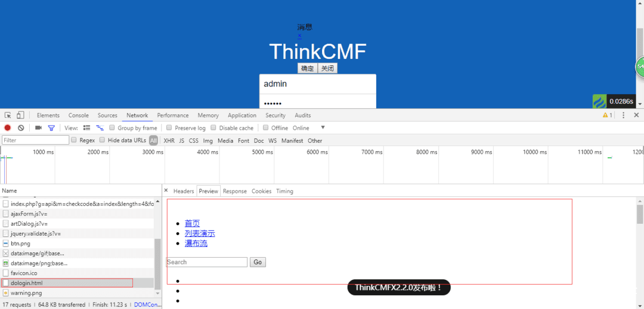Go to the Security tab

[275, 115]
